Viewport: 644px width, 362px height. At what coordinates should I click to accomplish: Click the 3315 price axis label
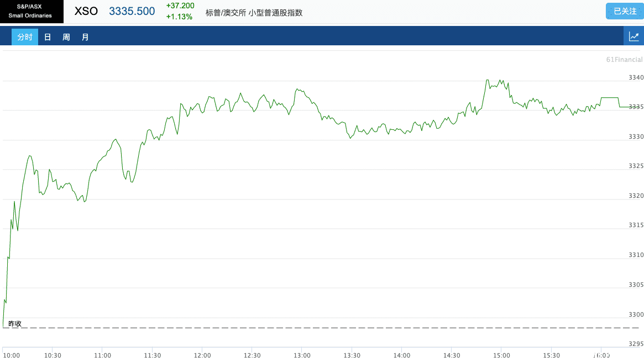[x=636, y=225]
